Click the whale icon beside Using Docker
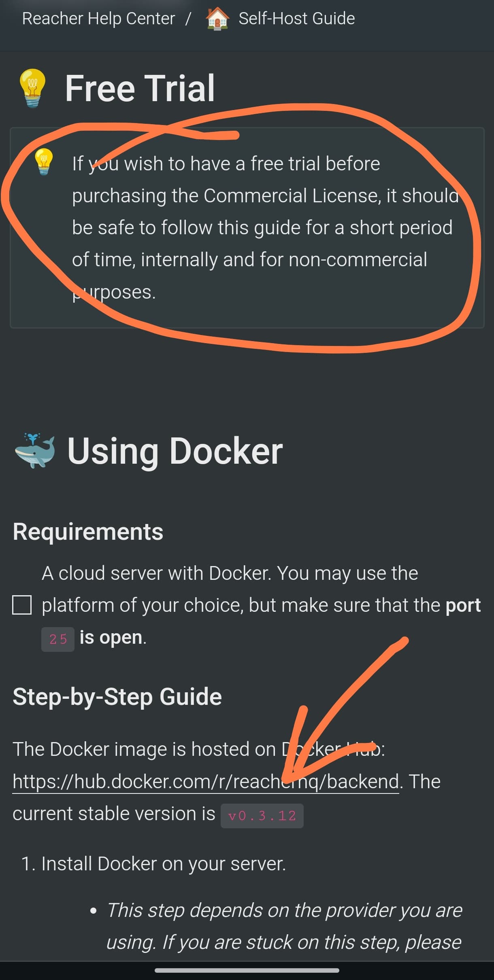The height and width of the screenshot is (980, 494). pos(35,451)
